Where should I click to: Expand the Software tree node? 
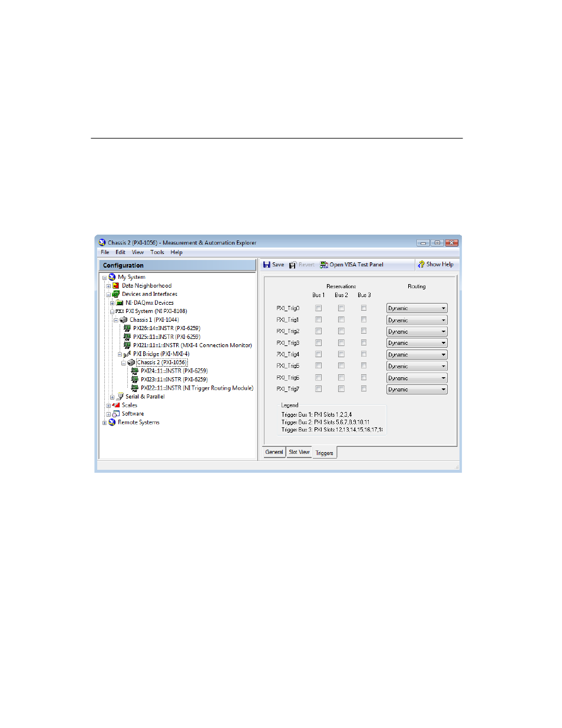point(108,414)
